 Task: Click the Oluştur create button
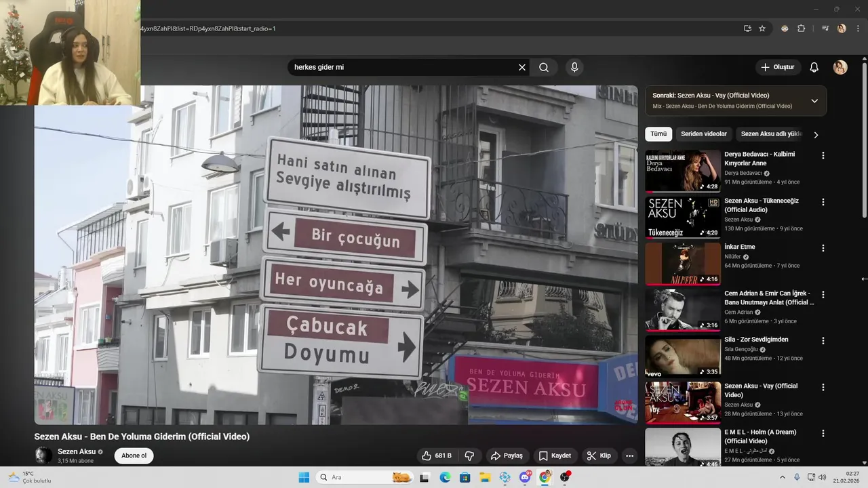pyautogui.click(x=778, y=67)
